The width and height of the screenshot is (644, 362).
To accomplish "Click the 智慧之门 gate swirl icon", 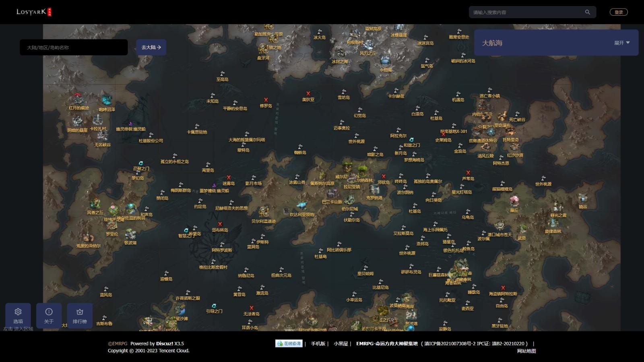I will tap(186, 230).
